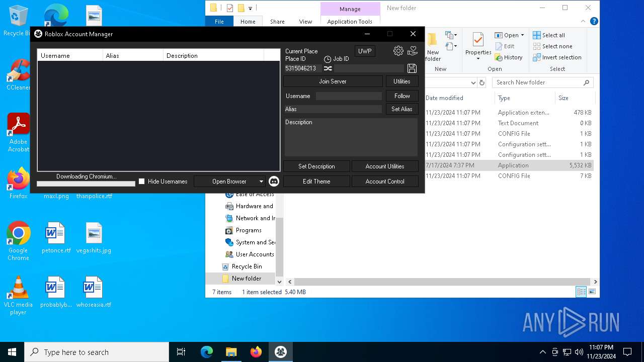Switch to the Home ribbon tab

(248, 22)
